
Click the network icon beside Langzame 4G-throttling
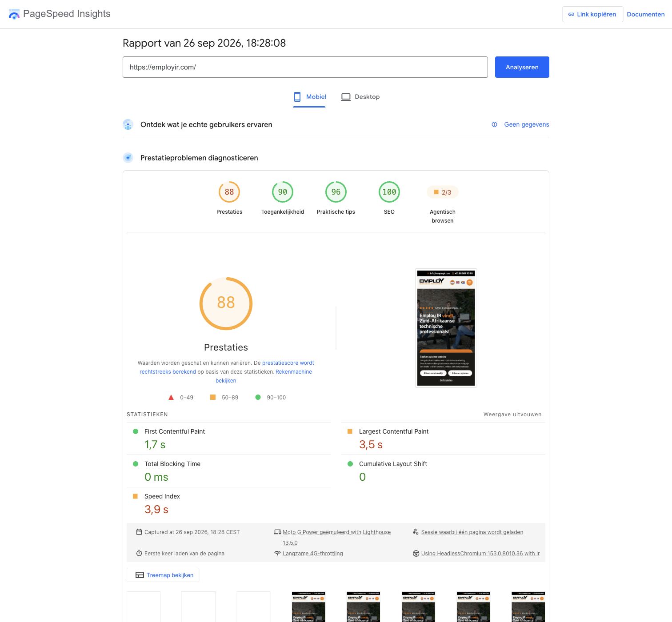tap(277, 553)
